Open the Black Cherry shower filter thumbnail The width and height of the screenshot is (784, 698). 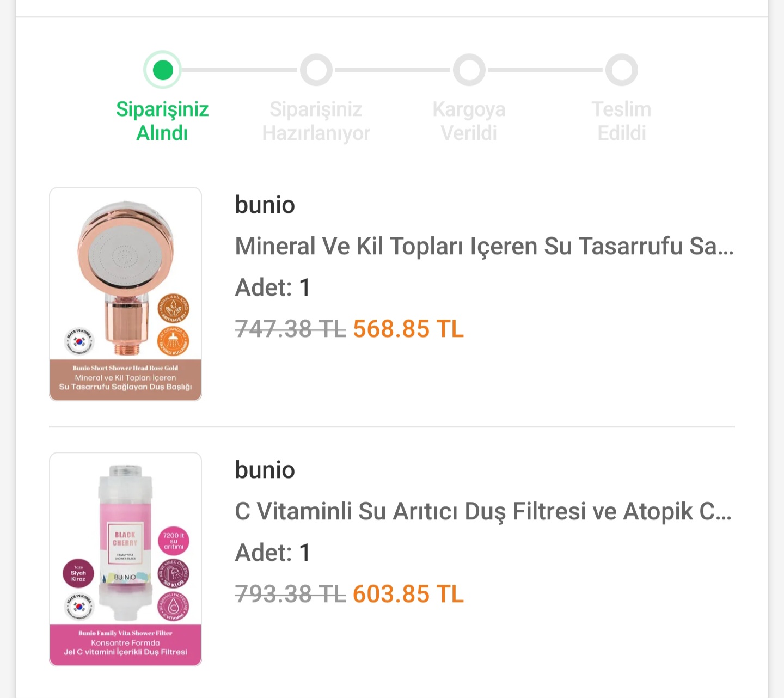[125, 559]
